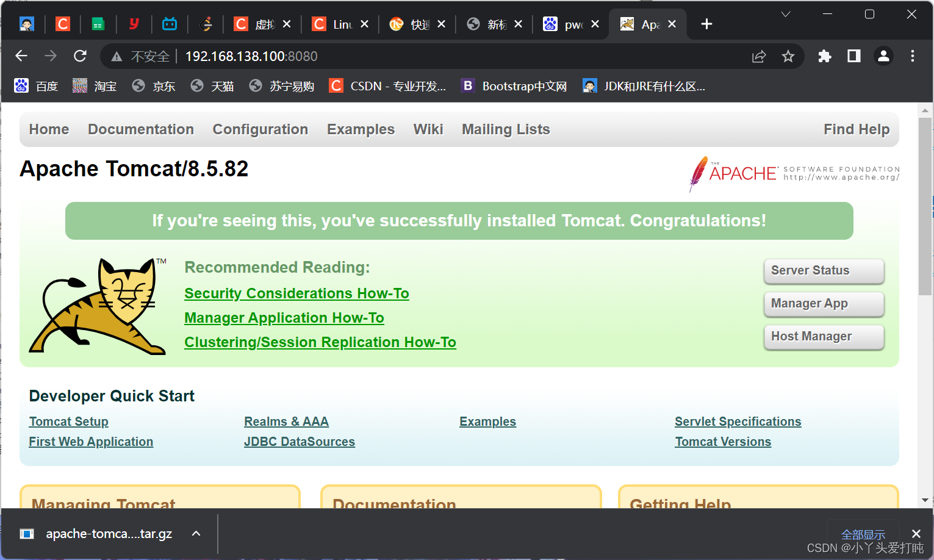Click the Tomcat cat mascot image
This screenshot has width=934, height=560.
(x=98, y=306)
